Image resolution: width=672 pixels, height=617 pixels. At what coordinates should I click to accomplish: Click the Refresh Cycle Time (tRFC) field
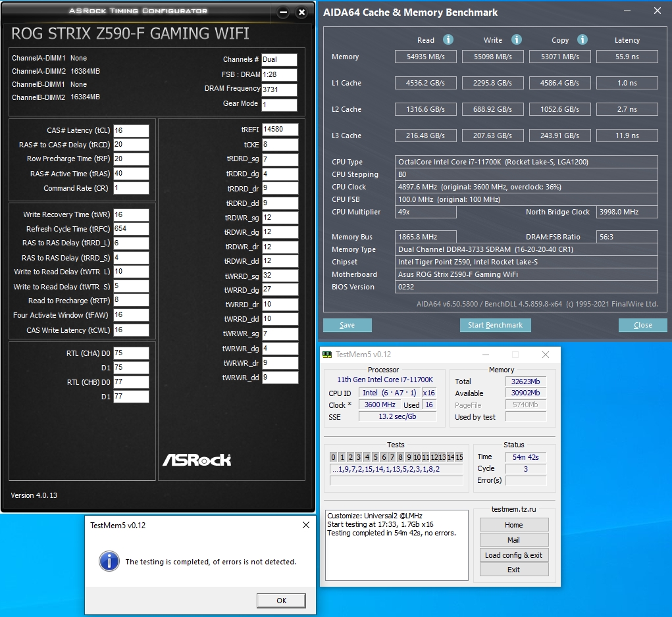point(131,229)
